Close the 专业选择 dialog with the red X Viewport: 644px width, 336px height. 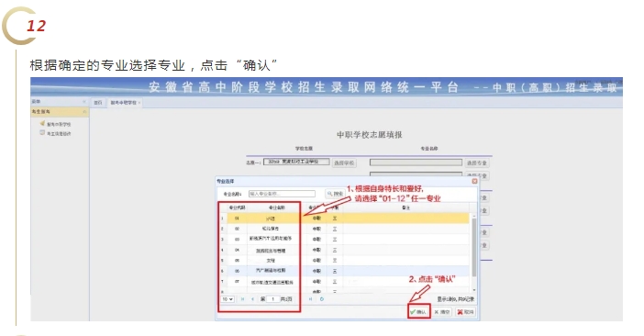tap(474, 181)
